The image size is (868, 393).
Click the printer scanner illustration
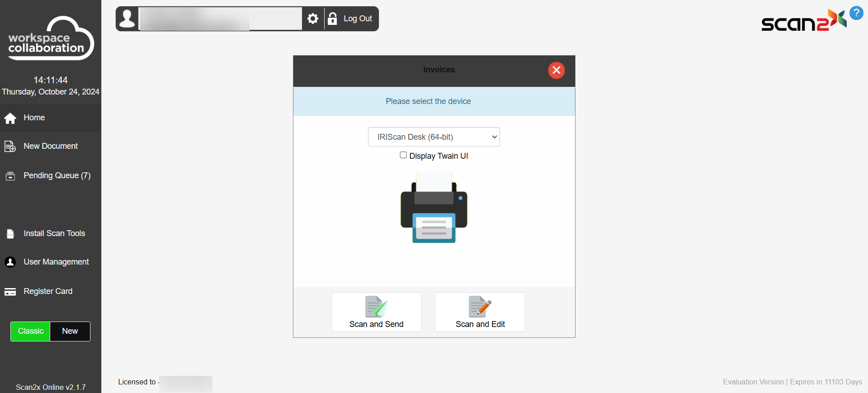[434, 208]
